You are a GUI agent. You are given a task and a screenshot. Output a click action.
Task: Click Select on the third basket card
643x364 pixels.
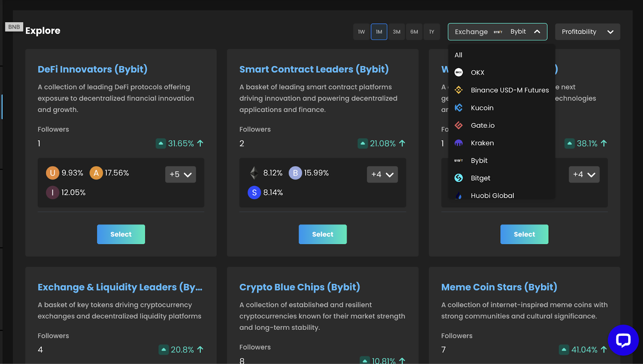(524, 234)
